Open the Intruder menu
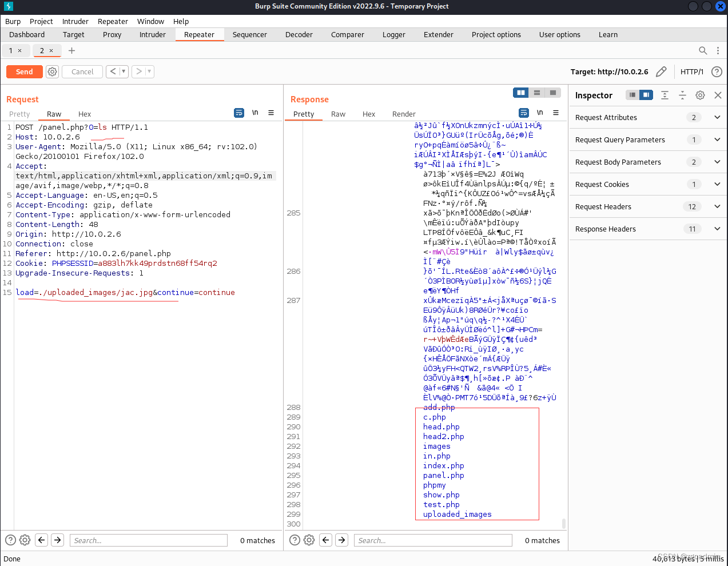728x566 pixels. coord(75,21)
